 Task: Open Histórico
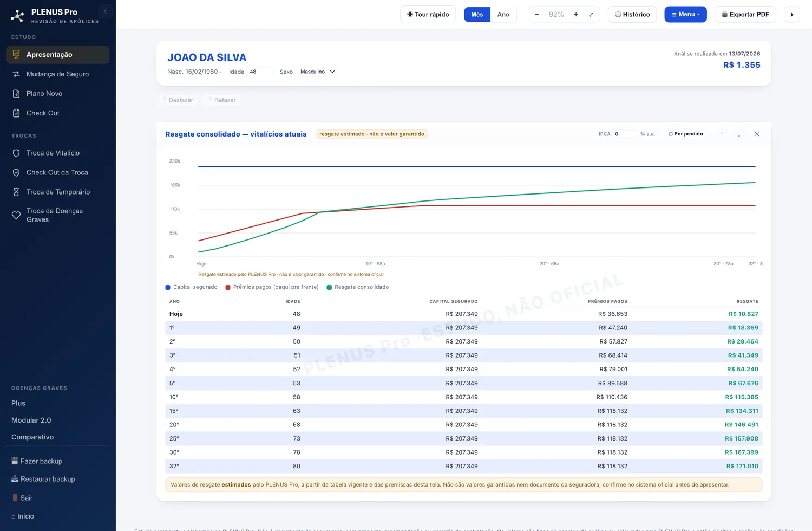coord(632,15)
